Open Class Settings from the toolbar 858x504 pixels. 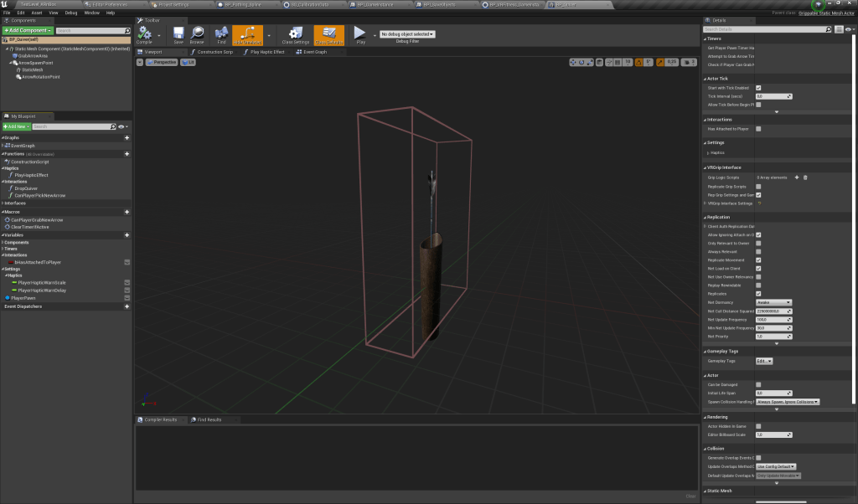pyautogui.click(x=295, y=33)
